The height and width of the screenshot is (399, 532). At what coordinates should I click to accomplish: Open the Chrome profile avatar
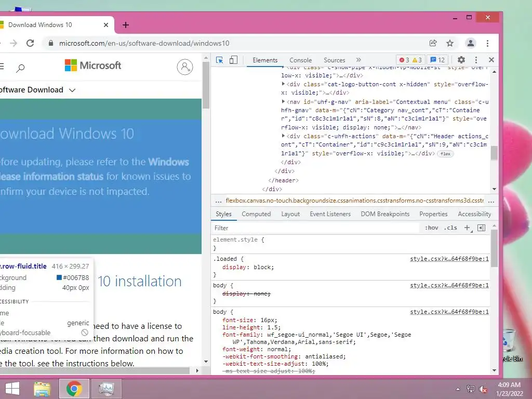[471, 43]
